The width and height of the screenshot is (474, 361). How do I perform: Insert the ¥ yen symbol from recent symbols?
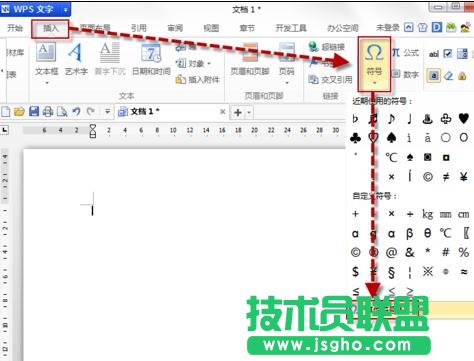coord(464,176)
